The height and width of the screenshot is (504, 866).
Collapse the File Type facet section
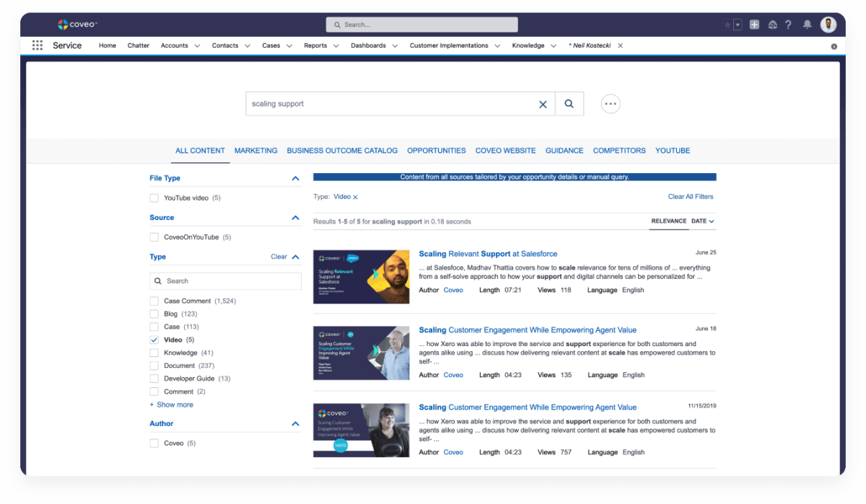coord(294,178)
